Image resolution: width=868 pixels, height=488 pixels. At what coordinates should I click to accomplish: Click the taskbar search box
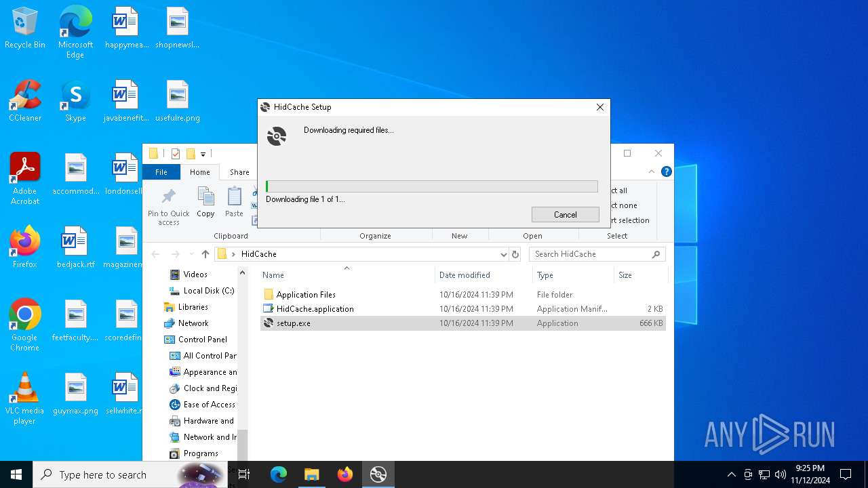pos(129,474)
